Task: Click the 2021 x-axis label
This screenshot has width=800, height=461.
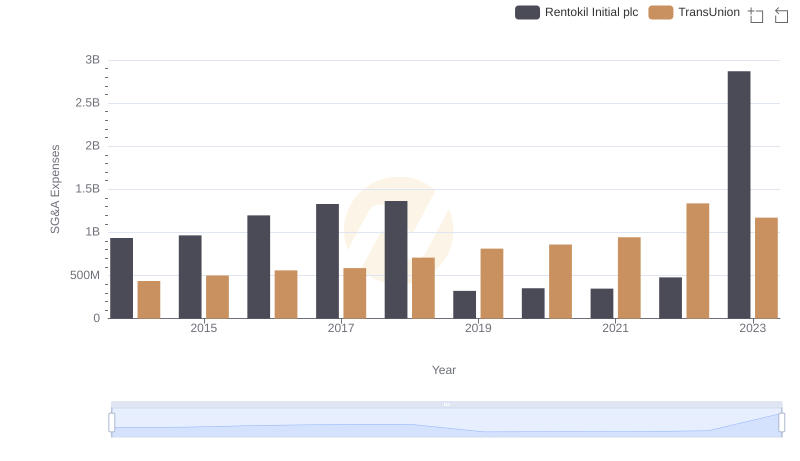Action: pos(615,328)
